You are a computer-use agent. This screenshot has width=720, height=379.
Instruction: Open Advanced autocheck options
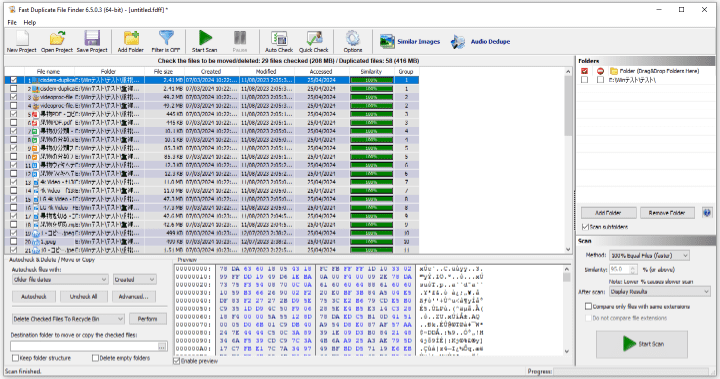[x=134, y=297]
